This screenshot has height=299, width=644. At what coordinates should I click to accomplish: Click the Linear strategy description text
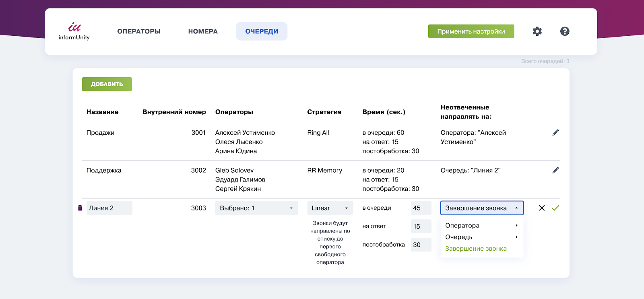[330, 243]
